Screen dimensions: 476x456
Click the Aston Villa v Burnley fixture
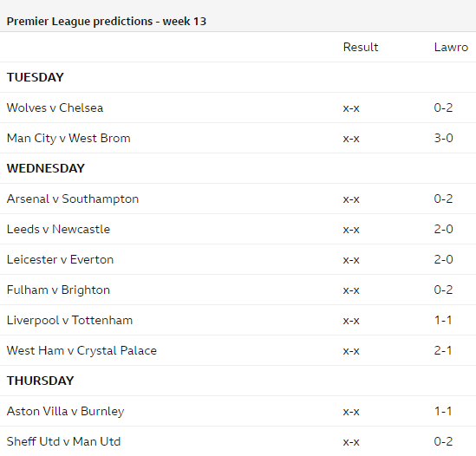click(x=65, y=412)
